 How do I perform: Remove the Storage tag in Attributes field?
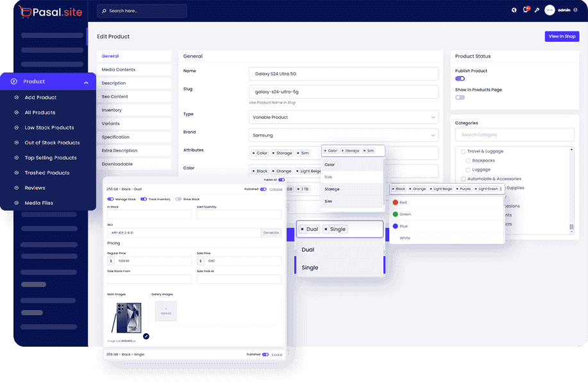coord(273,153)
